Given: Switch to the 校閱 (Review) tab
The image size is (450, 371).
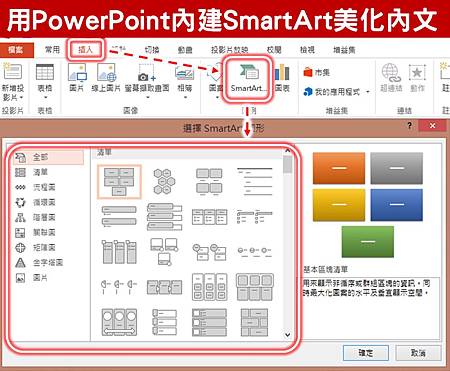Looking at the screenshot, I should point(274,50).
